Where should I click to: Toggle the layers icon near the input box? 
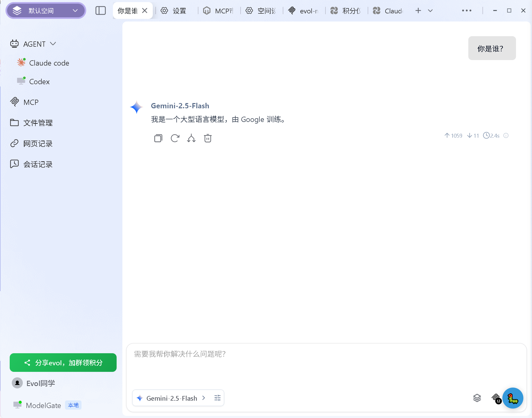(477, 398)
